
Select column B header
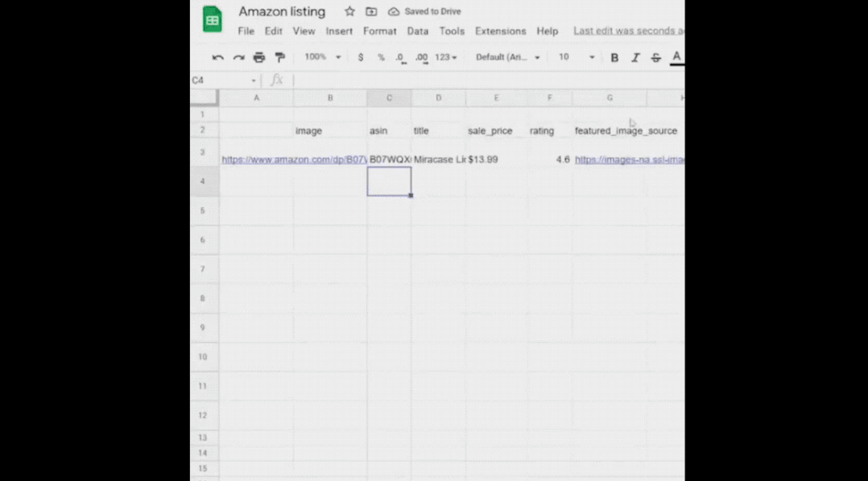click(330, 97)
